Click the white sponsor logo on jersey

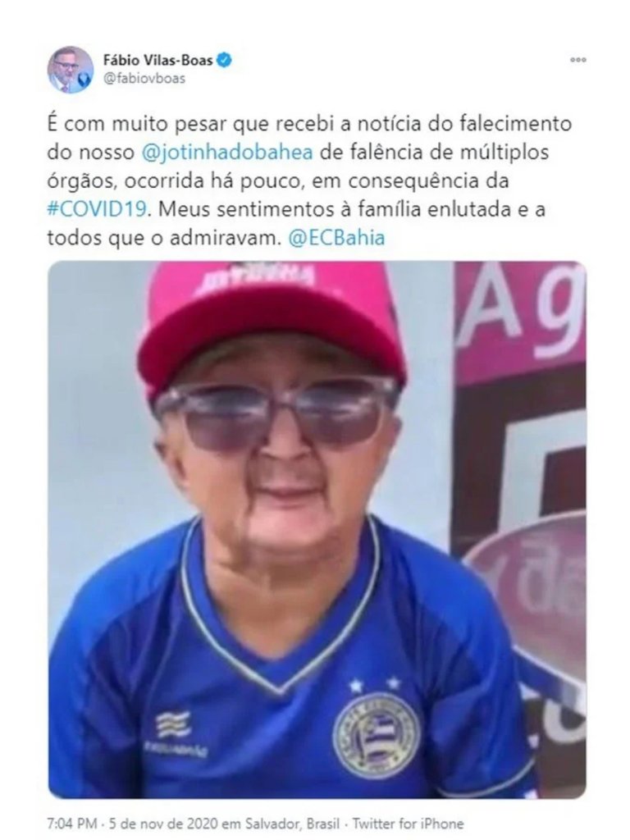coord(174,733)
